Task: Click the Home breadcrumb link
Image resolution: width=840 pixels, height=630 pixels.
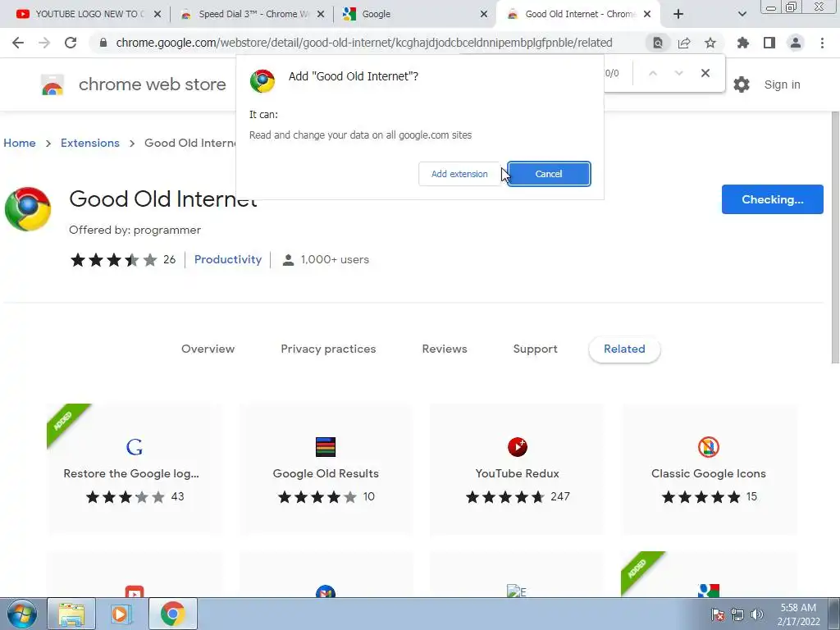Action: pyautogui.click(x=20, y=143)
